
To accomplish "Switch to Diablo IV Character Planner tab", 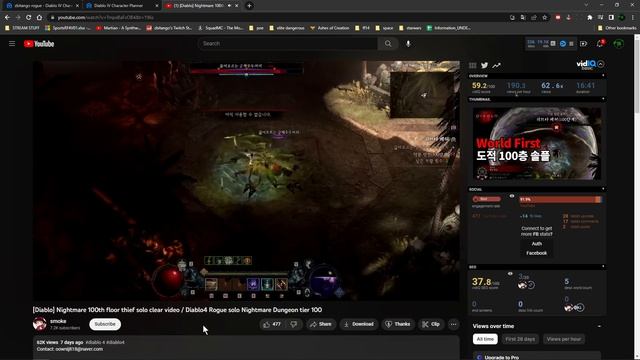I will (121, 6).
